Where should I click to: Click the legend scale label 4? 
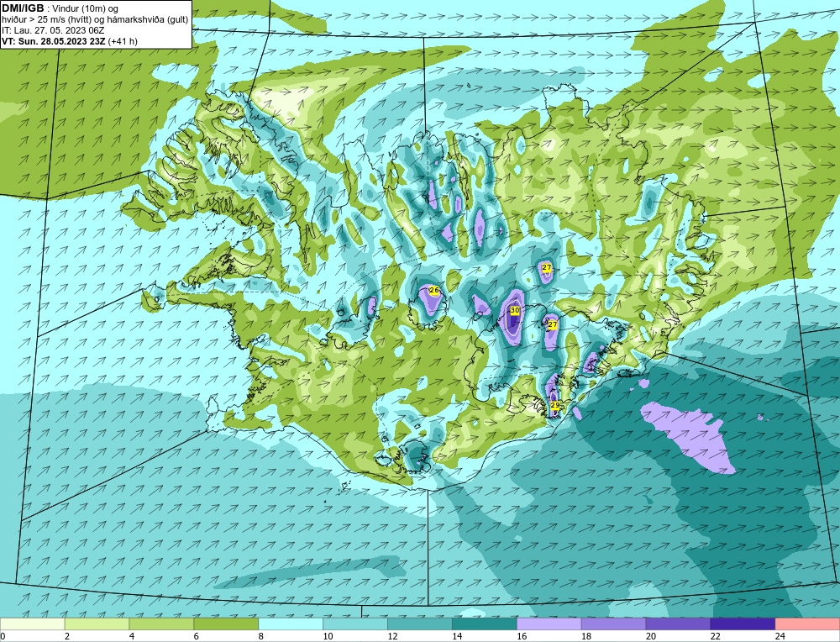click(132, 636)
